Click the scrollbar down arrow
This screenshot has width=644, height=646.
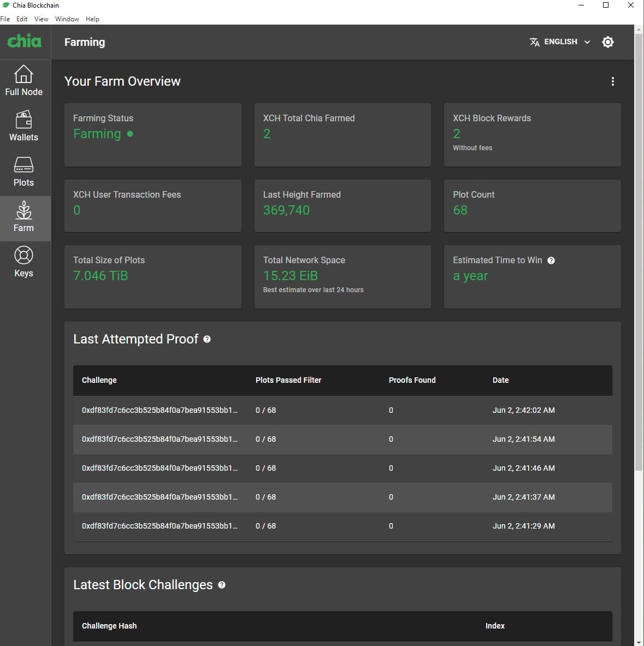[639, 642]
